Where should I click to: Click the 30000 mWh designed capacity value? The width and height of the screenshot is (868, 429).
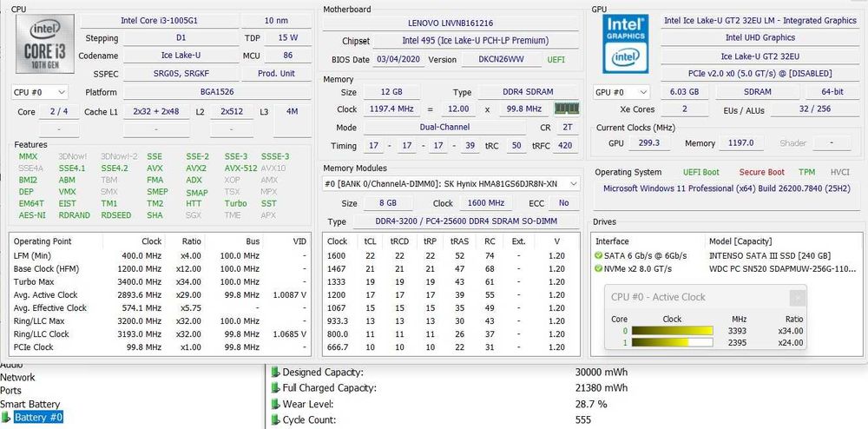(x=602, y=373)
